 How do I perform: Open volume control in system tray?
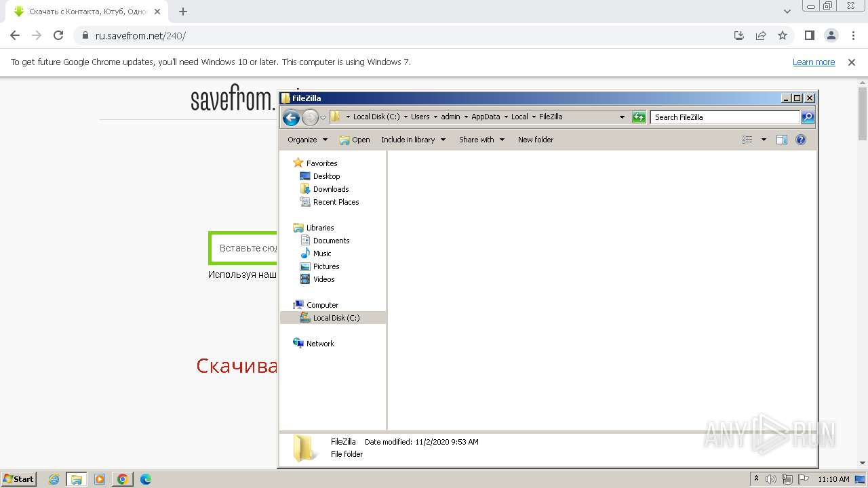point(772,479)
